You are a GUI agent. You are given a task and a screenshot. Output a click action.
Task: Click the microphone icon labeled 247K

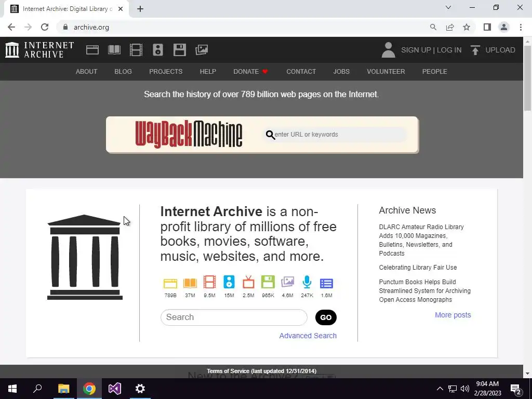307,282
